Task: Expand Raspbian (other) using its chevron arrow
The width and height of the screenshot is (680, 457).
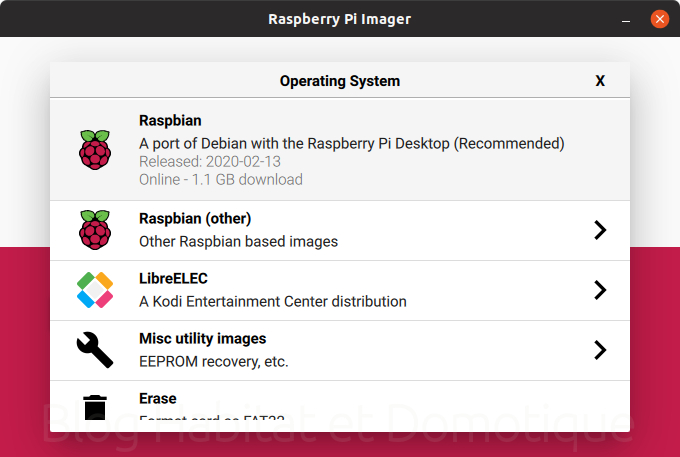Action: [600, 230]
